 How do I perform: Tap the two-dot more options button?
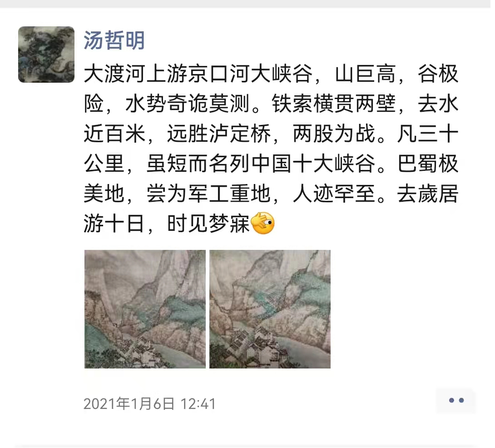point(456,400)
